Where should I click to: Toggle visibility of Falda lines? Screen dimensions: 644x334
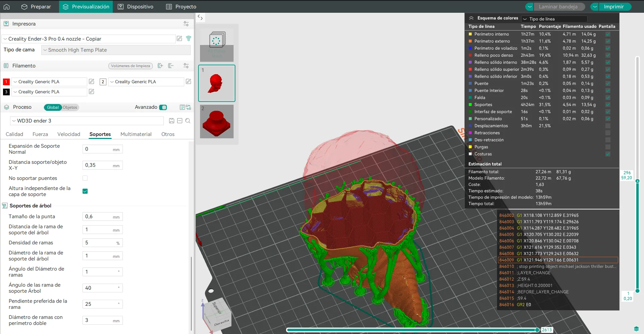[x=608, y=98]
